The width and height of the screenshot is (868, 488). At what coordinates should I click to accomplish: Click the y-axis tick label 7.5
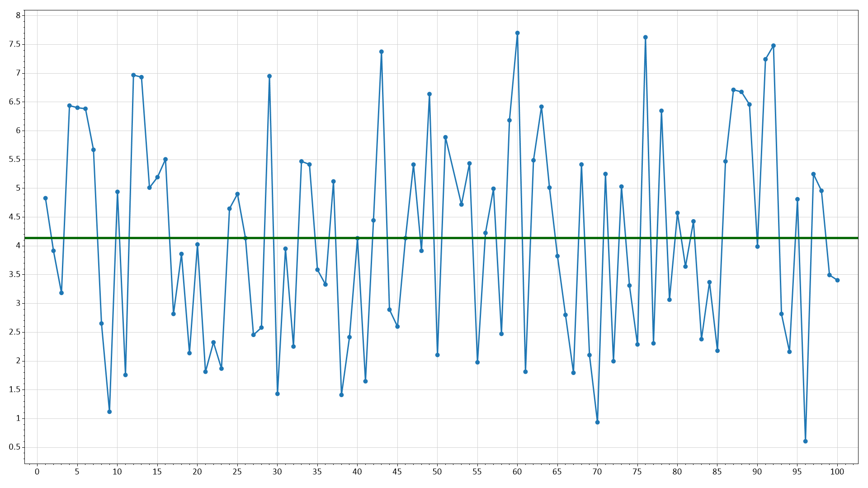coord(15,44)
